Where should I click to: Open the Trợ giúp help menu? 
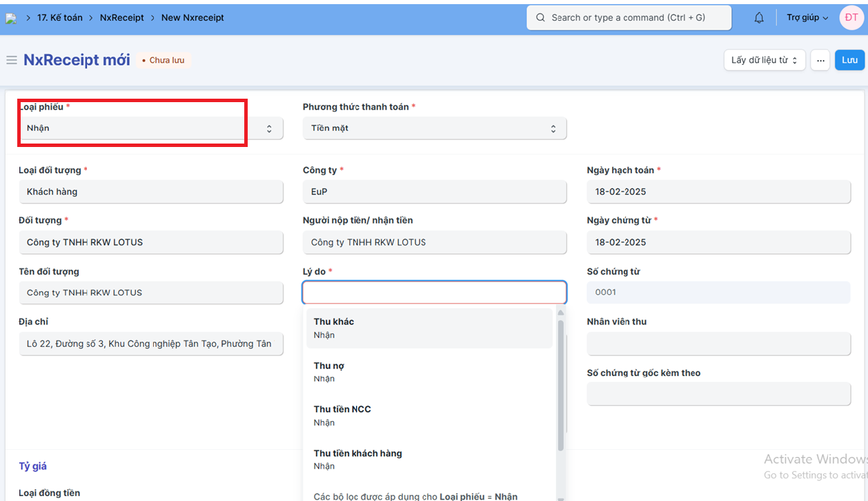(807, 18)
